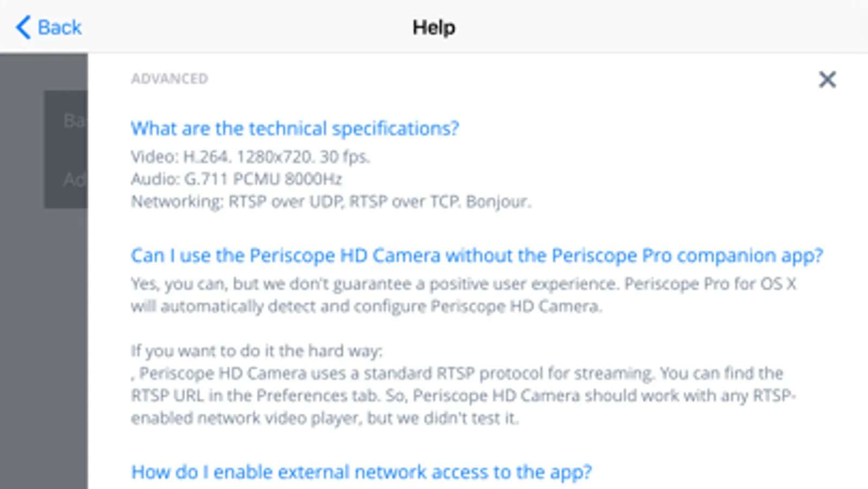Click the "RTSP URL in the Preferences tab" line

coord(462,396)
